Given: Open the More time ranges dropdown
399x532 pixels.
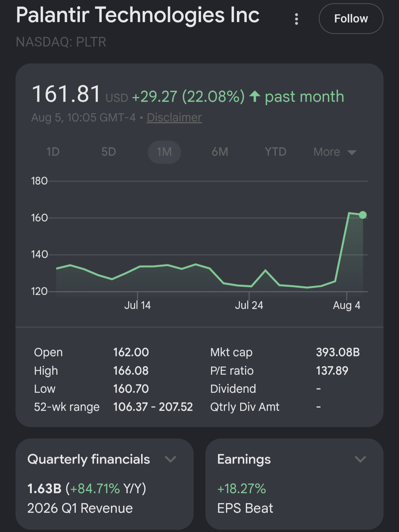Looking at the screenshot, I should click(335, 152).
